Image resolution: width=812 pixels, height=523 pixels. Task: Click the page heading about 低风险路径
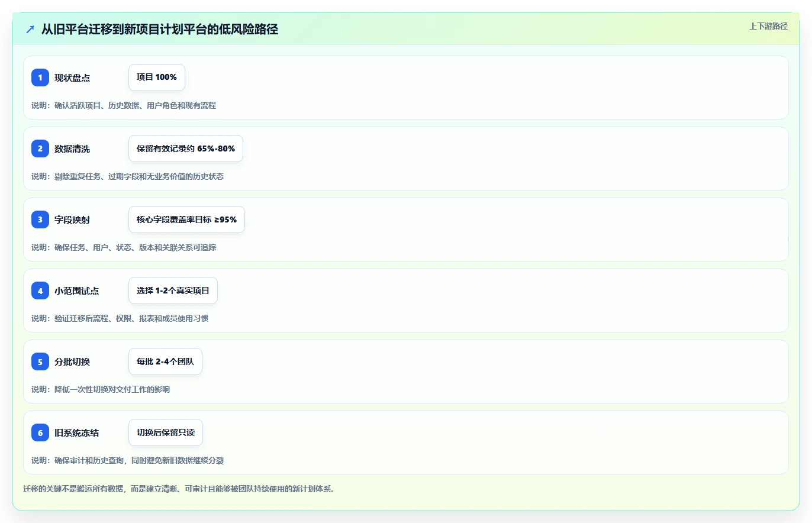tap(160, 29)
